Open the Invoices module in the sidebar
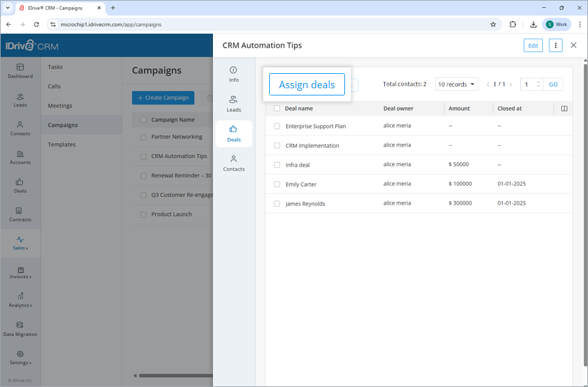 click(x=20, y=273)
